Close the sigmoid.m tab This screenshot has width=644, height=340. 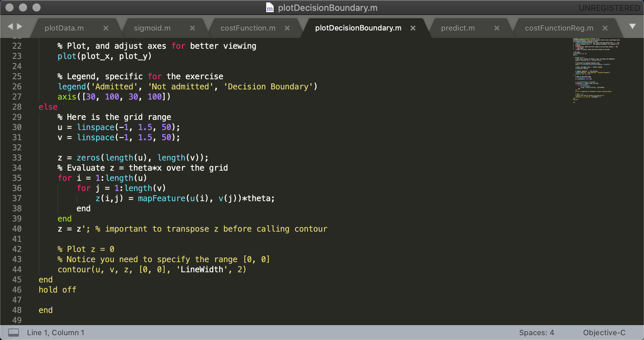coord(192,28)
